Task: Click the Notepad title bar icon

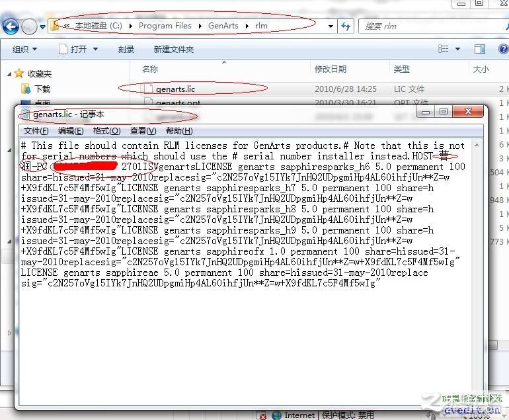Action: point(25,114)
